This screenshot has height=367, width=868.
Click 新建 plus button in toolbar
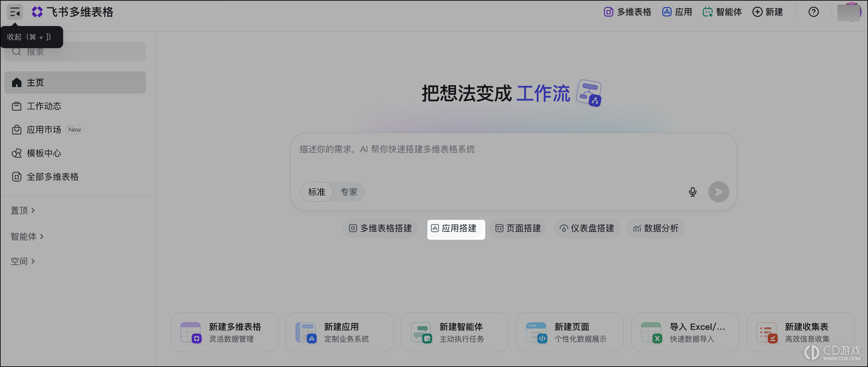pos(767,12)
